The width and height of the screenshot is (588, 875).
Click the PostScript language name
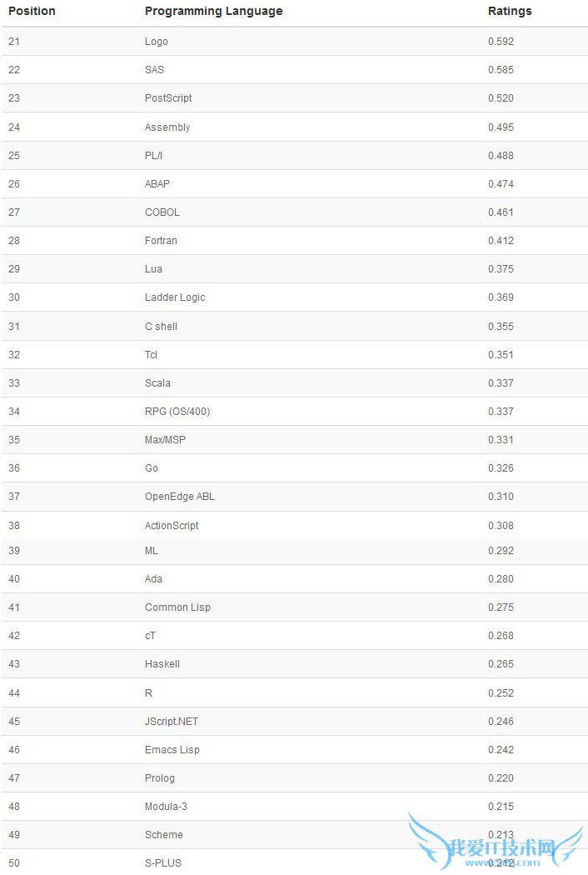point(168,98)
